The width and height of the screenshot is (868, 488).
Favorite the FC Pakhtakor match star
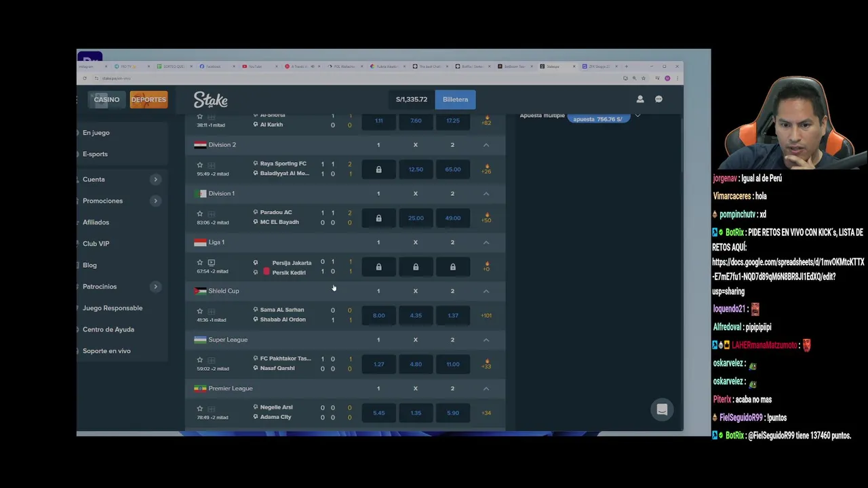tap(199, 360)
